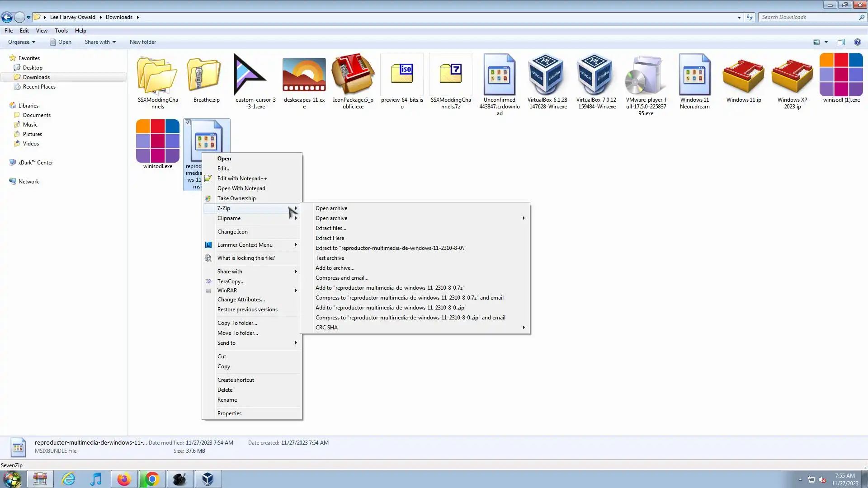
Task: Select the IconPackager5_public.exe icon
Action: click(x=353, y=75)
